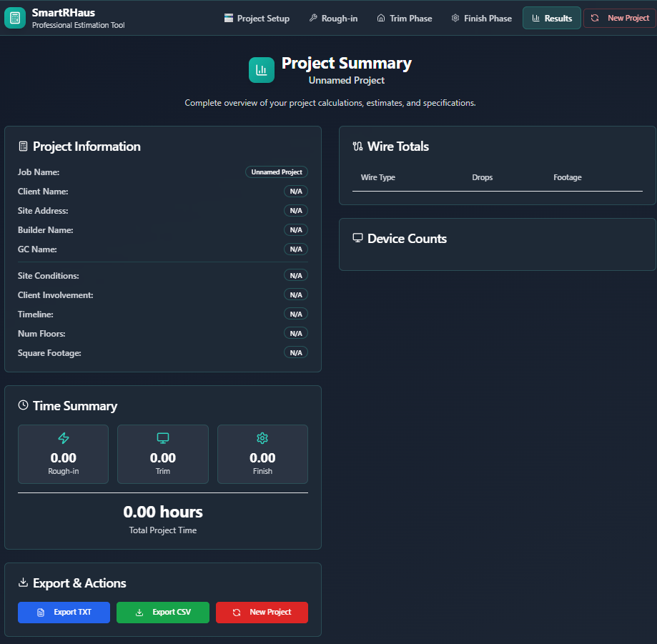Switch to the Rough-in tab
The image size is (657, 644).
tap(333, 18)
